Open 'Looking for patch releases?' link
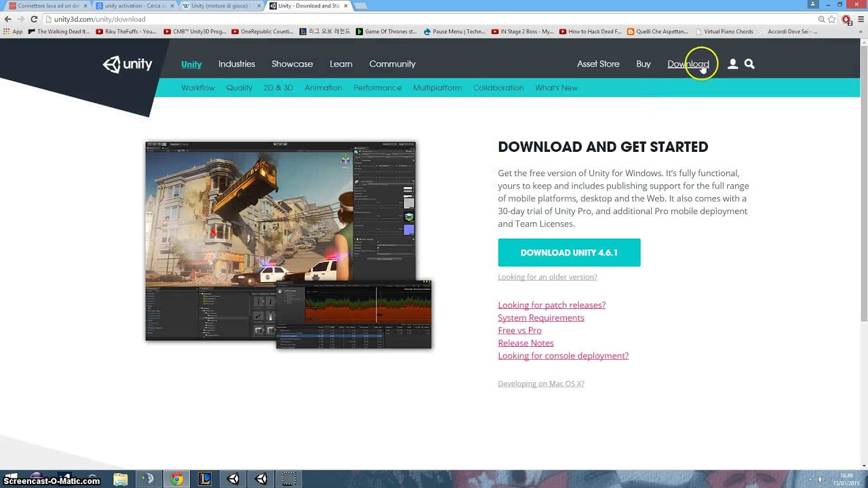The height and width of the screenshot is (488, 868). (551, 305)
